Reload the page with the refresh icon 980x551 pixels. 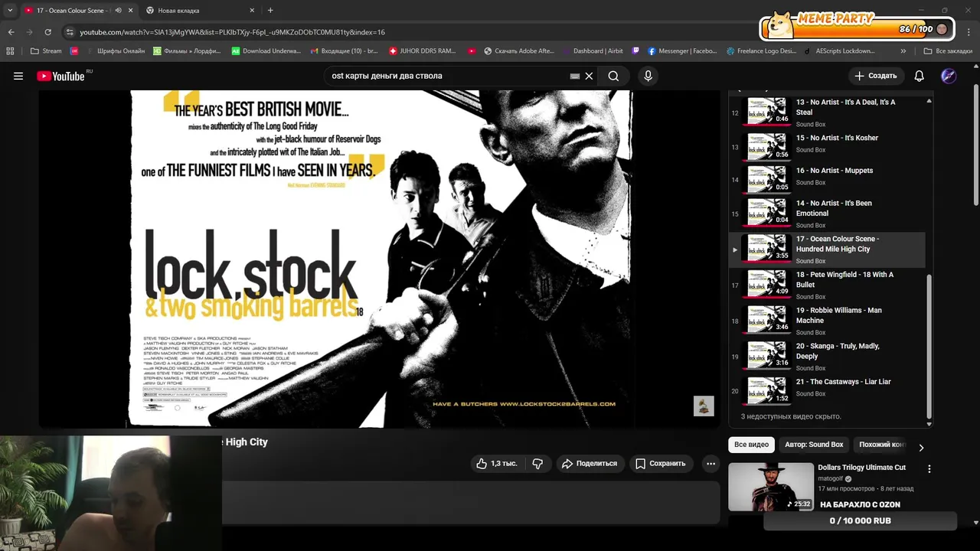click(47, 32)
